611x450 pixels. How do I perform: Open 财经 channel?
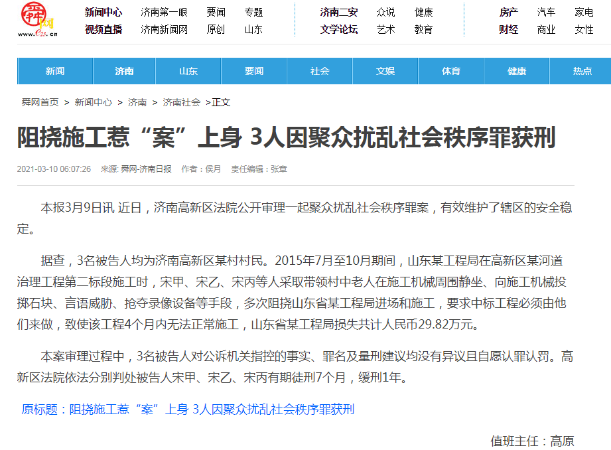(x=509, y=30)
